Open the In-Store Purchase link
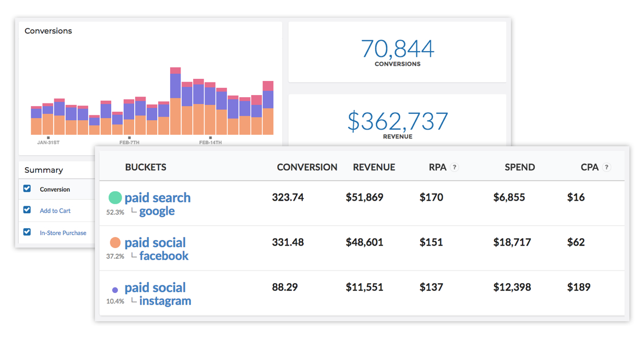The width and height of the screenshot is (644, 339). point(63,233)
